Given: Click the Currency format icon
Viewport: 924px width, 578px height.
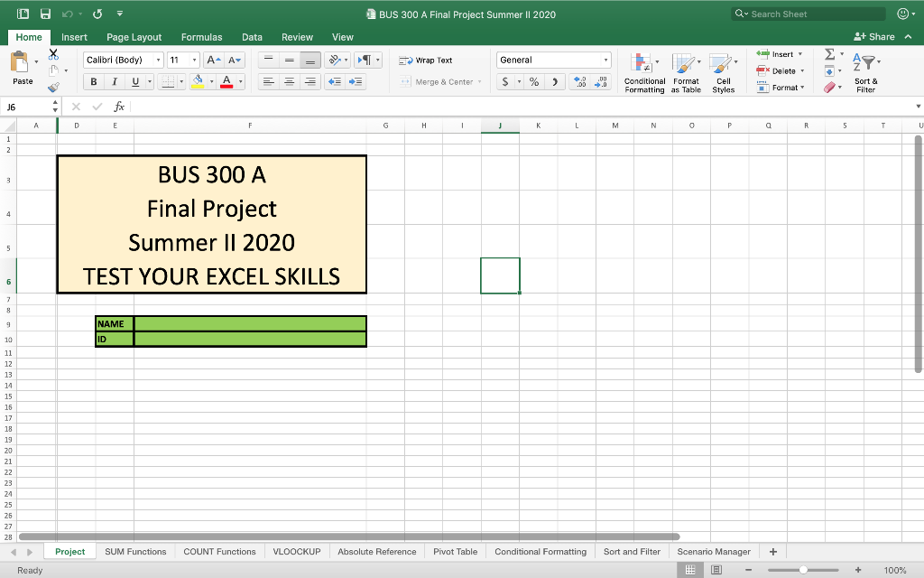Looking at the screenshot, I should click(505, 80).
